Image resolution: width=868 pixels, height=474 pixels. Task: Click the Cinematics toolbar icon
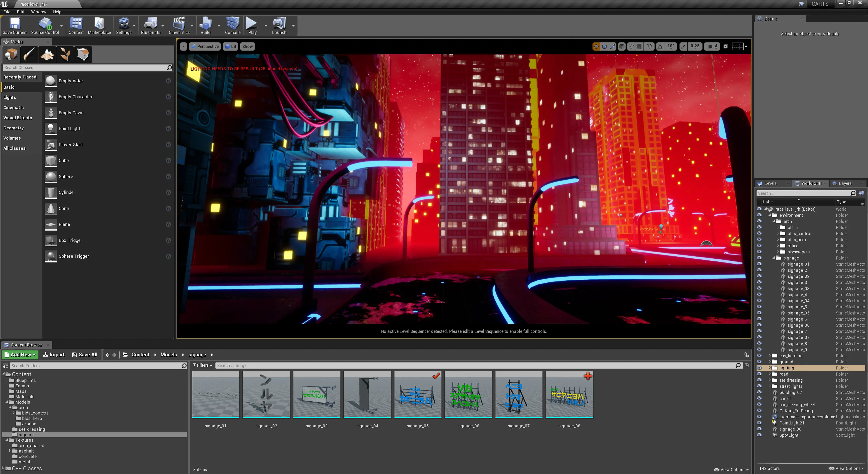[x=179, y=26]
